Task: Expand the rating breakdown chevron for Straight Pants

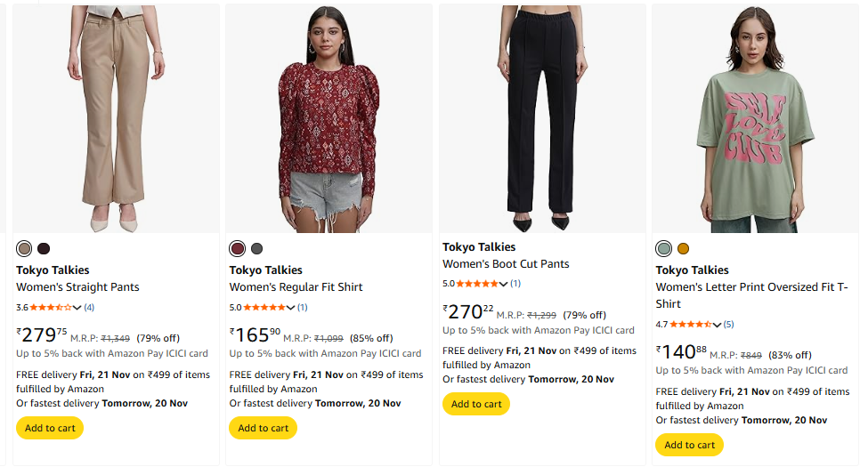Action: point(77,309)
